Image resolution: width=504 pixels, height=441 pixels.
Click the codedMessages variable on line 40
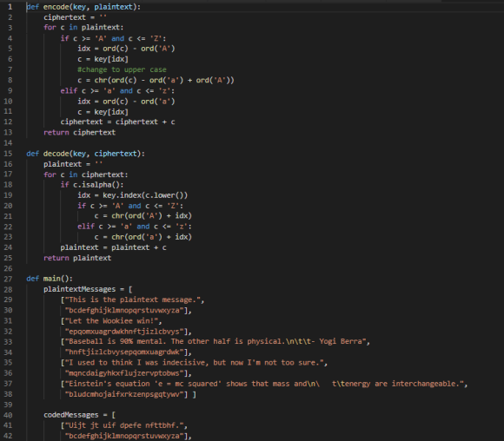[x=71, y=415]
